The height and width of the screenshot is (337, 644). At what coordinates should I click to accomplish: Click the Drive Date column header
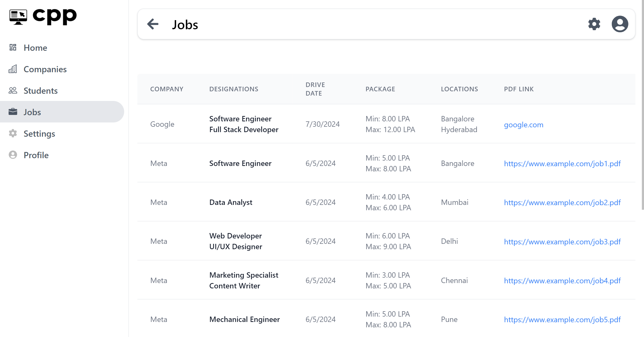coord(315,89)
